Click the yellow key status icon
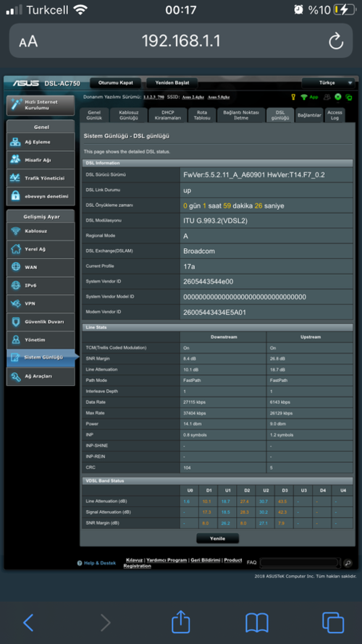 click(x=293, y=98)
